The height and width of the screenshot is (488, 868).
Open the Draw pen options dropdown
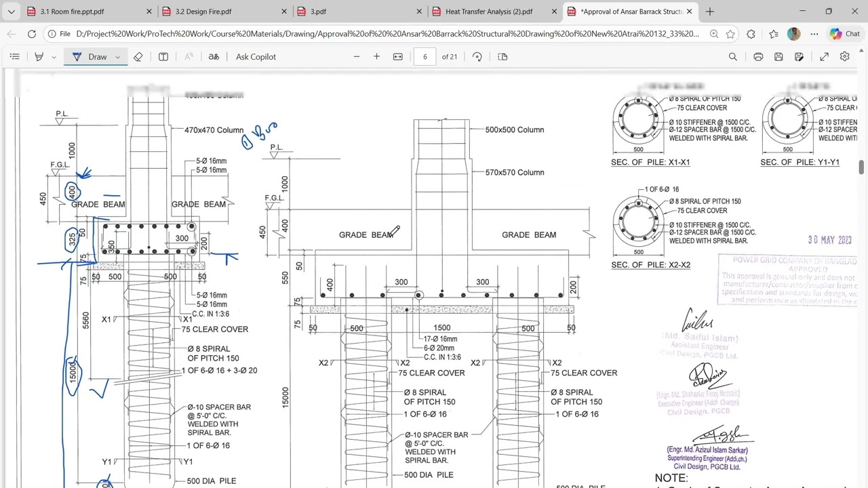(117, 57)
